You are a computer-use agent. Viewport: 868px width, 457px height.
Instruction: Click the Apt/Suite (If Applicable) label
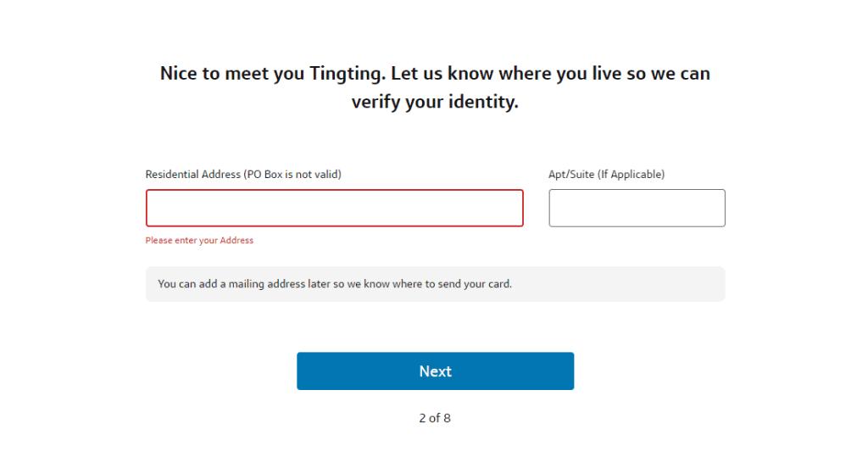point(606,175)
